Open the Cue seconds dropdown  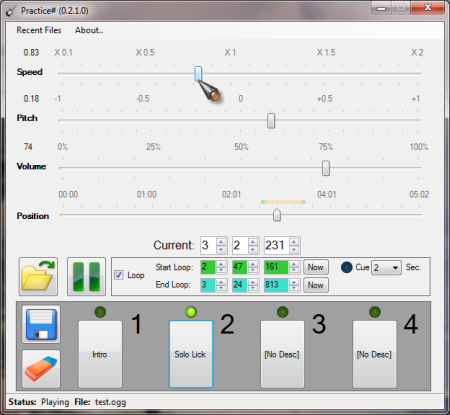[386, 268]
